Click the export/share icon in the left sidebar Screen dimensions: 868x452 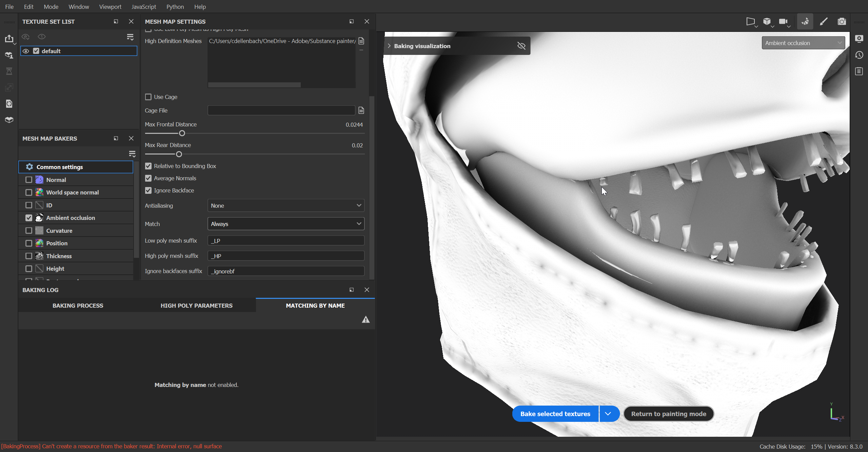(9, 38)
